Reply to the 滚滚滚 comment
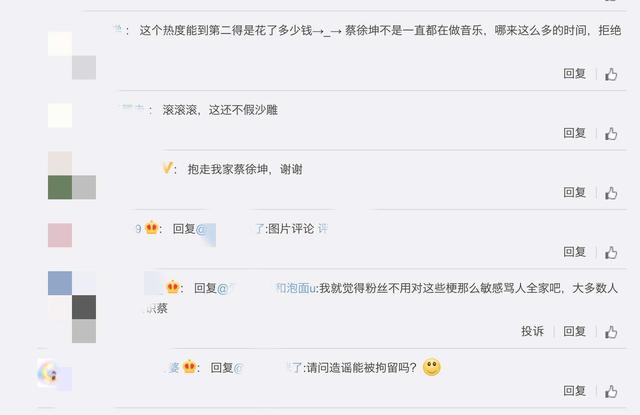 pos(574,133)
